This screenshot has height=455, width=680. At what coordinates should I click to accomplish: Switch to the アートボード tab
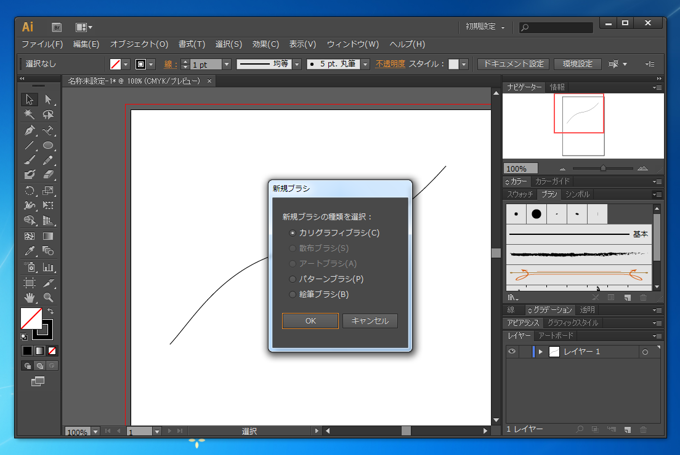(x=556, y=336)
